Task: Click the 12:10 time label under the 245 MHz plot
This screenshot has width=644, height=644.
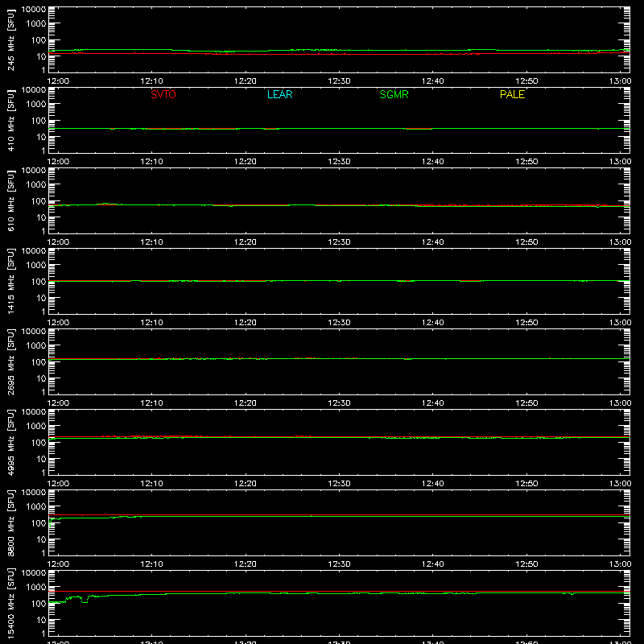Action: [x=151, y=81]
